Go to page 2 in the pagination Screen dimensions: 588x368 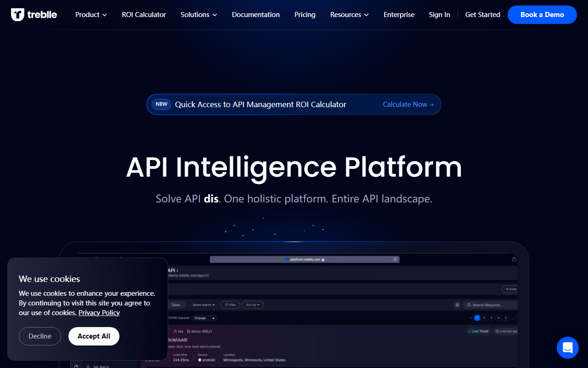tap(484, 318)
